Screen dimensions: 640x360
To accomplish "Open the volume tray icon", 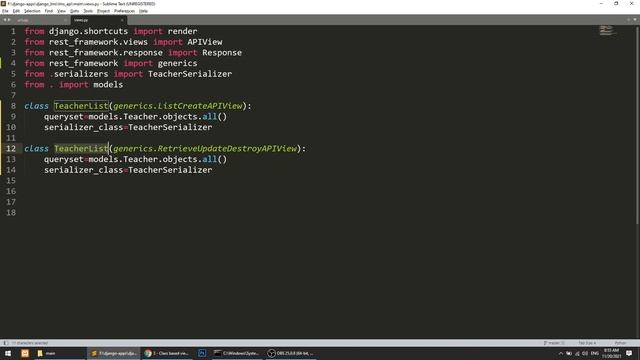I will 585,353.
